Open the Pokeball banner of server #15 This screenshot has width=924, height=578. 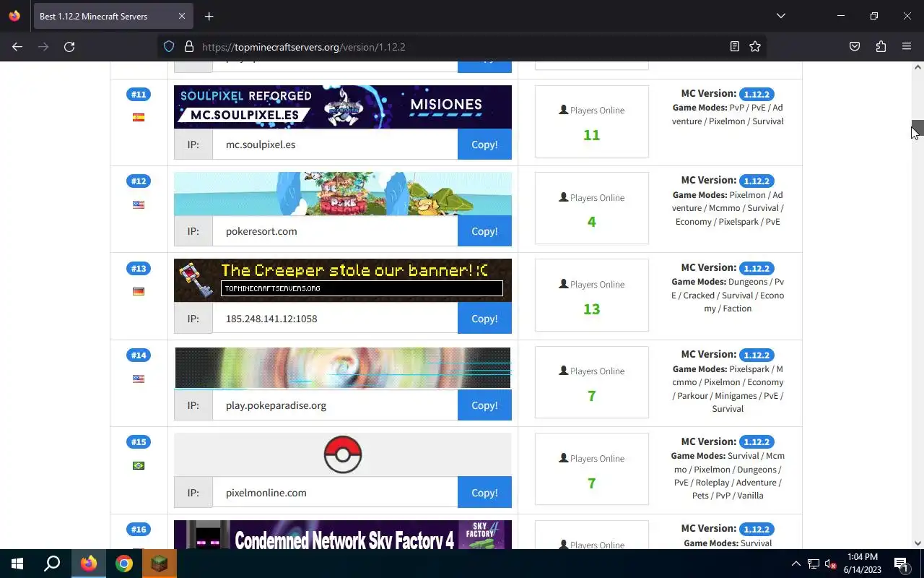343,454
